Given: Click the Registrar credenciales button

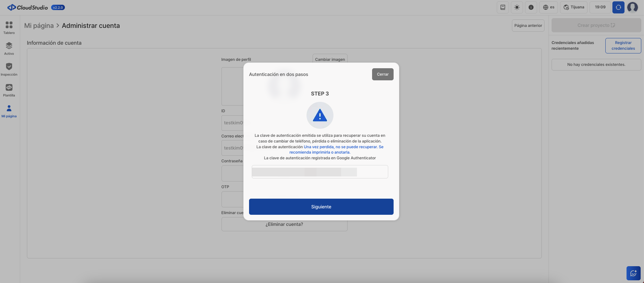Looking at the screenshot, I should pyautogui.click(x=623, y=46).
